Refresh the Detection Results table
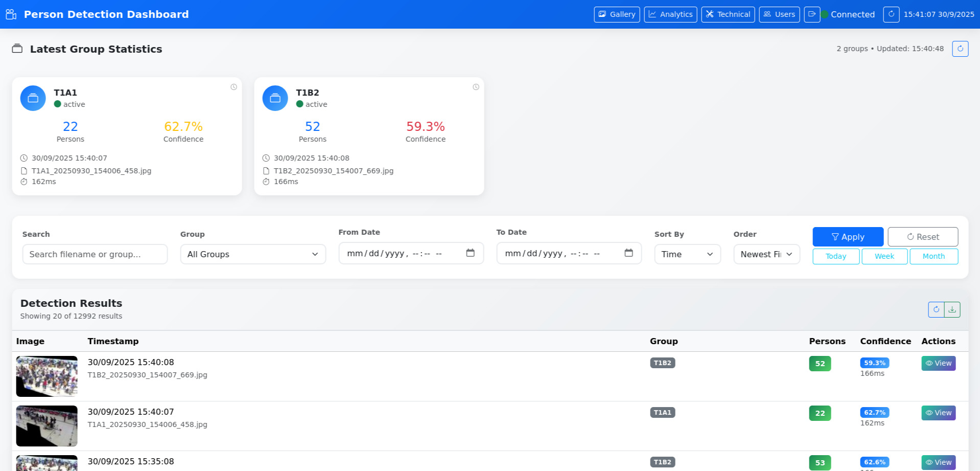This screenshot has width=980, height=471. (x=936, y=309)
